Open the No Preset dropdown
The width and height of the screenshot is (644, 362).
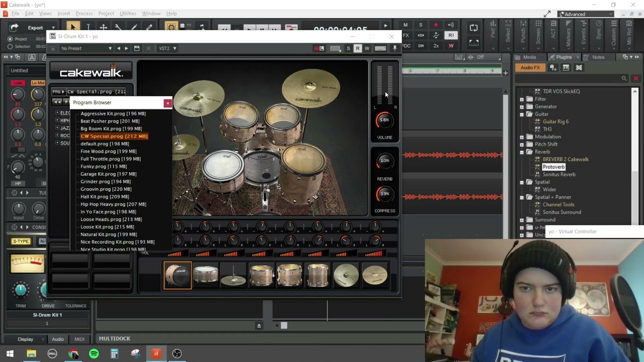click(x=86, y=48)
